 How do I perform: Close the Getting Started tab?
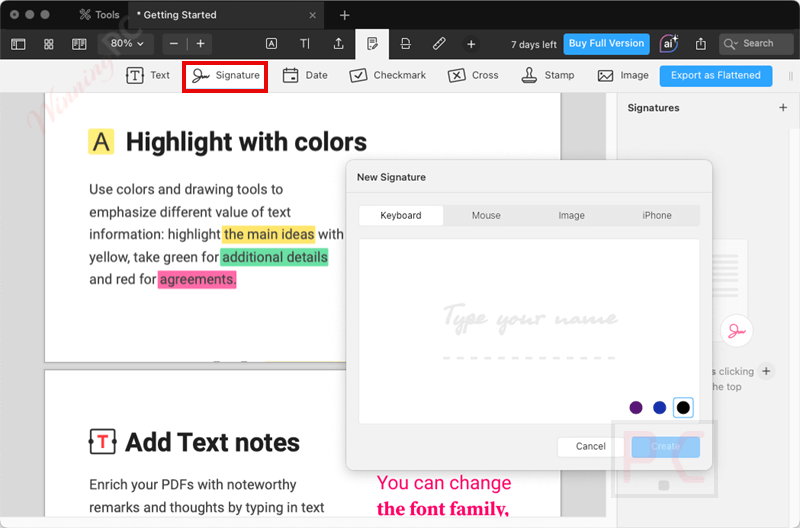pyautogui.click(x=312, y=15)
